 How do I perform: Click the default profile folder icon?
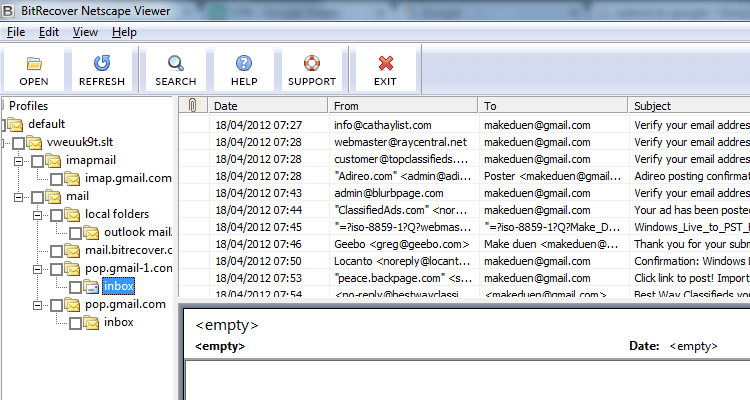pos(16,124)
